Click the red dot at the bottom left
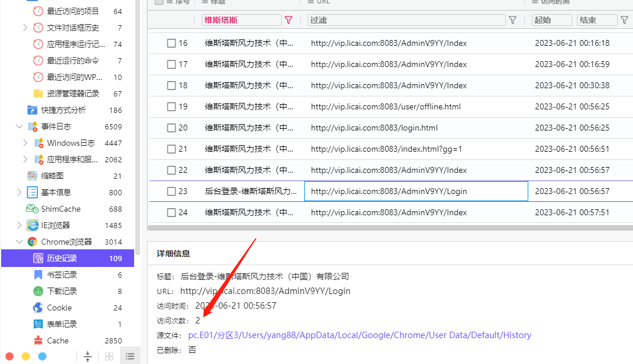This screenshot has width=633, height=364. [x=9, y=356]
